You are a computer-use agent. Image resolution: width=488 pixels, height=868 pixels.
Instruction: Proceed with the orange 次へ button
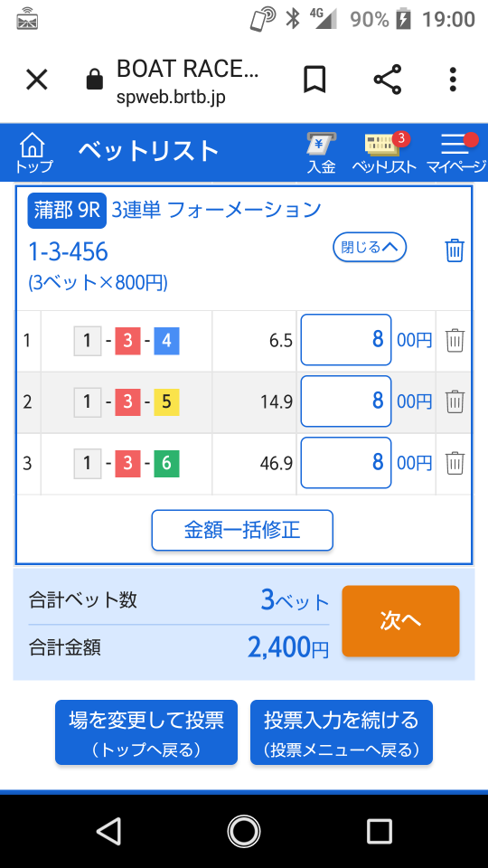point(400,621)
